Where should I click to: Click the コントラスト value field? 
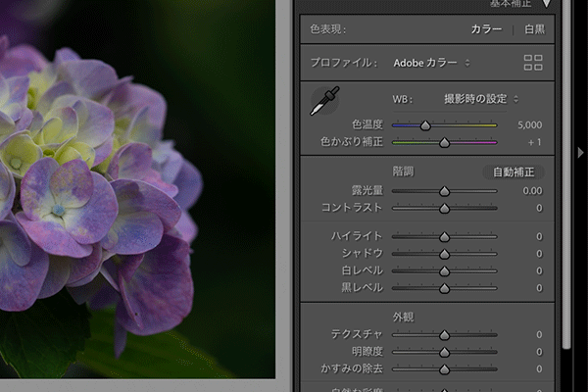(x=539, y=208)
